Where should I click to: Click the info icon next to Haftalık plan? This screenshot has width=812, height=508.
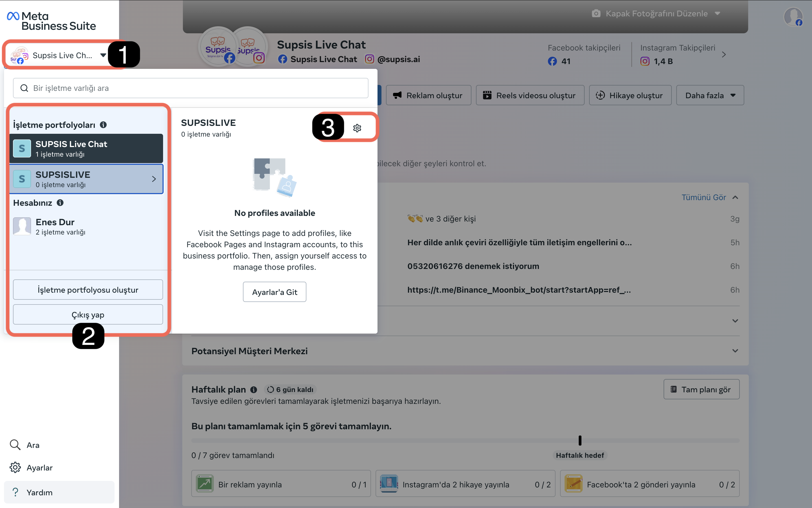pyautogui.click(x=254, y=389)
